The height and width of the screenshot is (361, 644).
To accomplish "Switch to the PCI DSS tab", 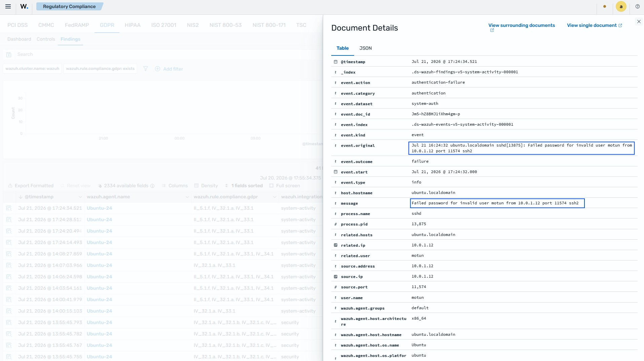I will [17, 25].
